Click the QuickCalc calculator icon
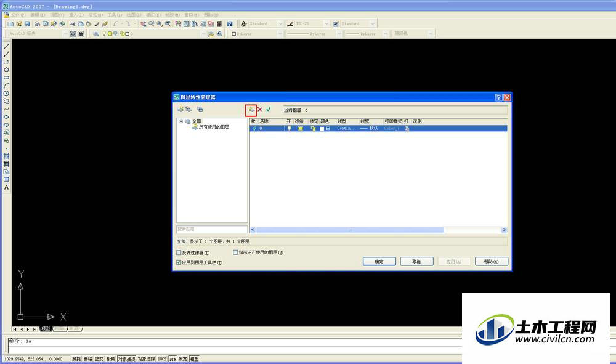Image resolution: width=616 pixels, height=364 pixels. pyautogui.click(x=219, y=24)
